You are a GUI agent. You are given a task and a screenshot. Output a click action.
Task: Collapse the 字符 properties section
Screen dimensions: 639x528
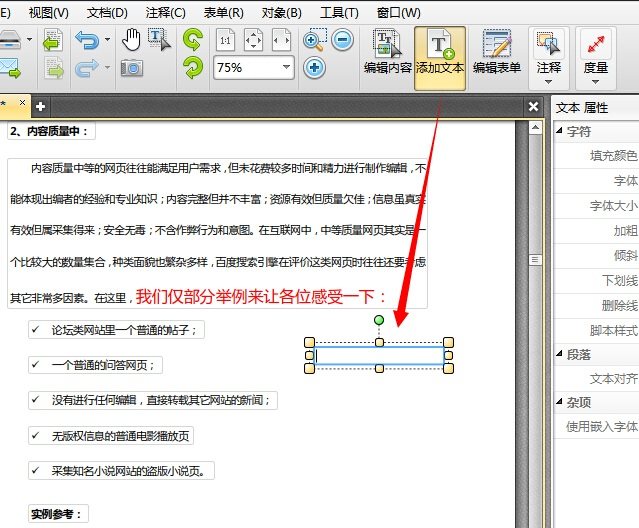tap(560, 131)
